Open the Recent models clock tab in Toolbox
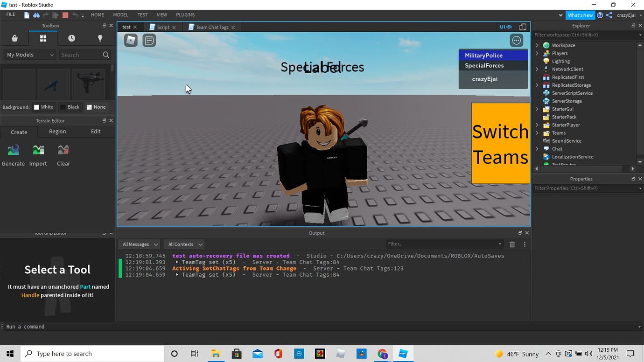Image resolution: width=644 pixels, height=362 pixels. pyautogui.click(x=71, y=38)
